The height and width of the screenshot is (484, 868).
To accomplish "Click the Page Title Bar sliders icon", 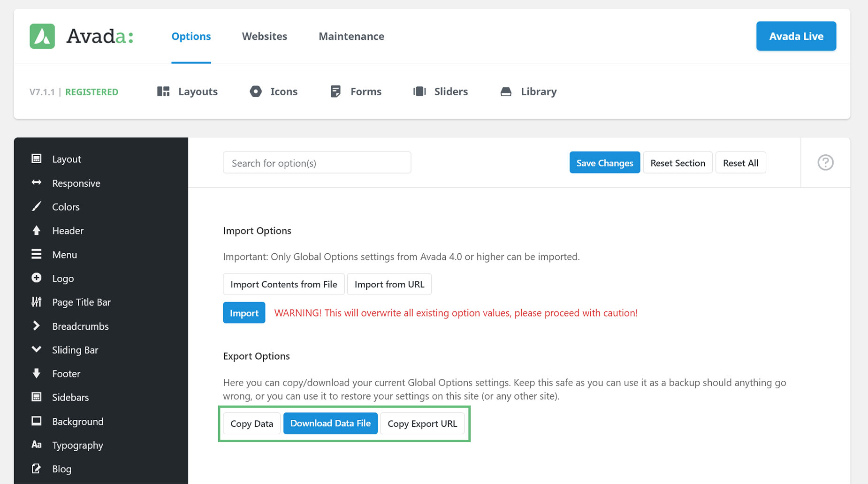I will point(37,302).
